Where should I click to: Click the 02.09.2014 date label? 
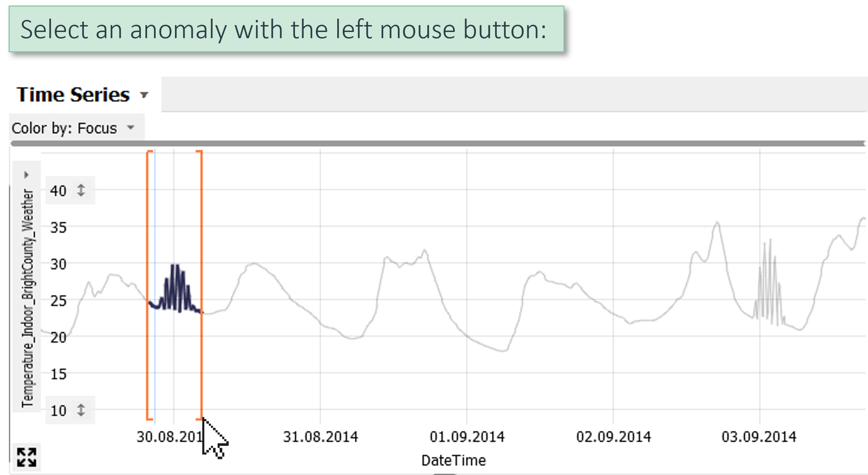click(614, 437)
